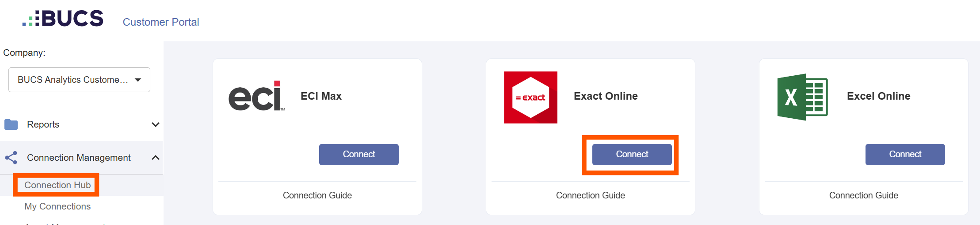
Task: Collapse the Connection Management chevron
Action: point(155,158)
